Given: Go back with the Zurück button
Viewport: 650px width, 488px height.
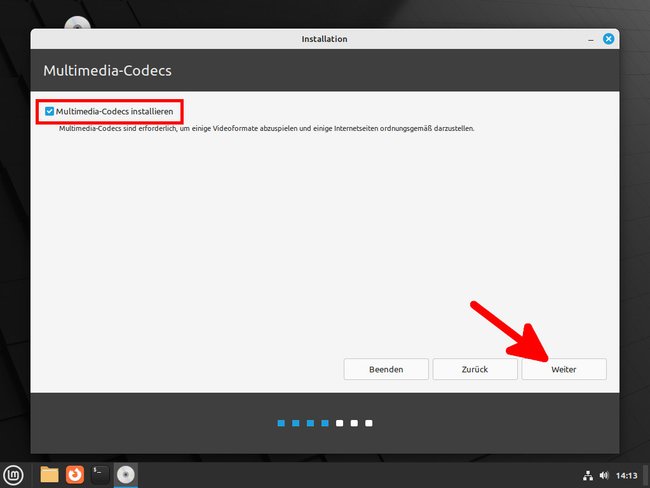Looking at the screenshot, I should (475, 369).
